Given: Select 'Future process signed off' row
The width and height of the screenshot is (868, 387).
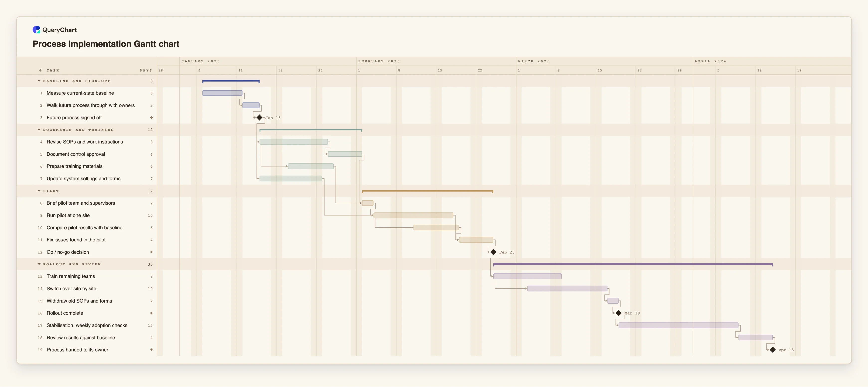Looking at the screenshot, I should (87, 118).
